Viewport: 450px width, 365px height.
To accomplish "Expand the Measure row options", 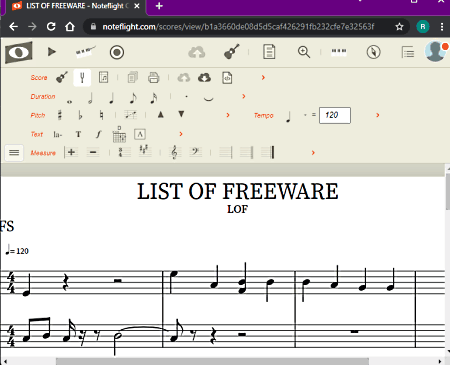I will pos(313,152).
